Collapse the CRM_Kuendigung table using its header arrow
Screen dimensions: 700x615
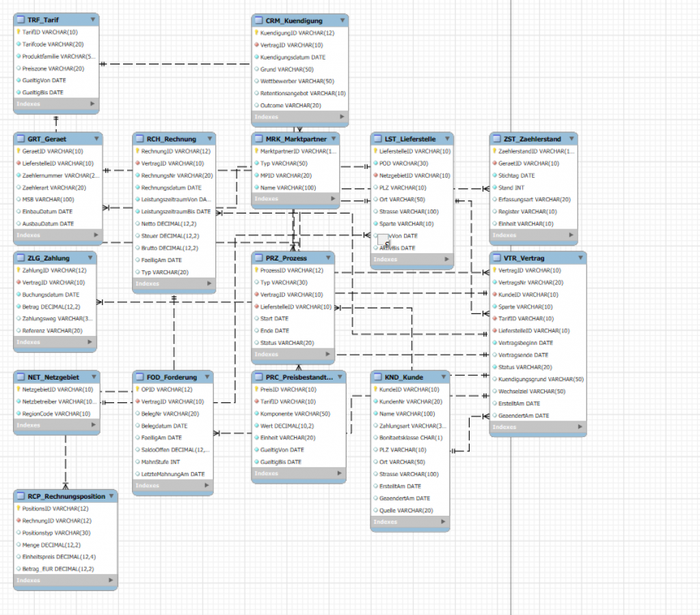(340, 21)
